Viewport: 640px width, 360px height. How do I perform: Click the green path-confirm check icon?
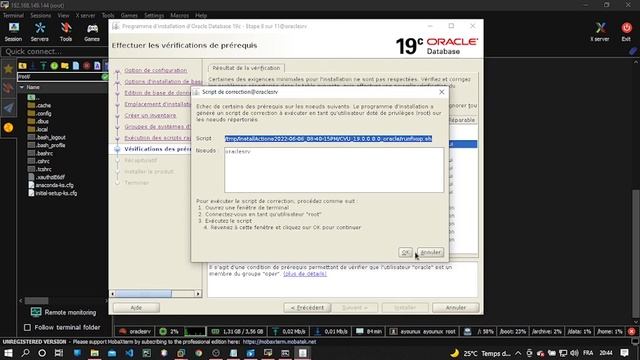point(104,76)
